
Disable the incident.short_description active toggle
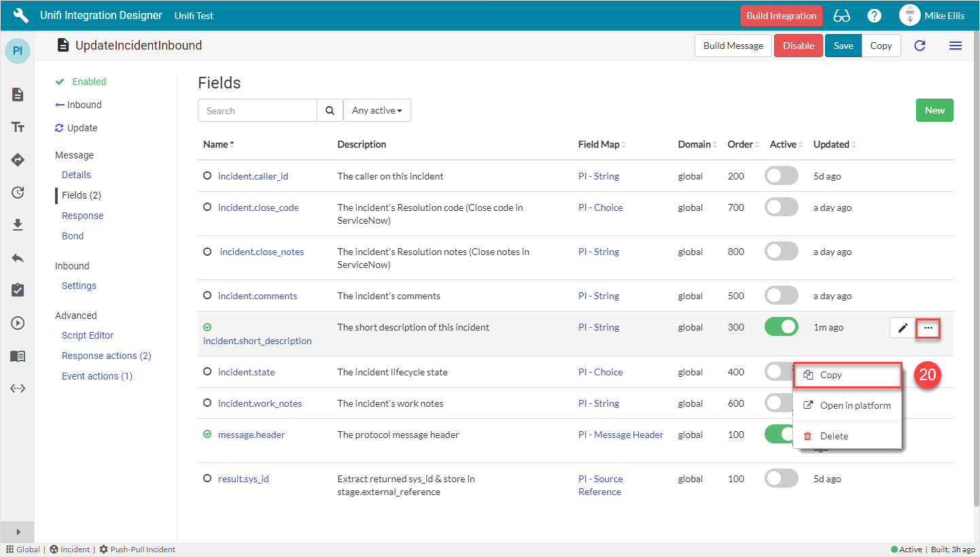click(782, 327)
